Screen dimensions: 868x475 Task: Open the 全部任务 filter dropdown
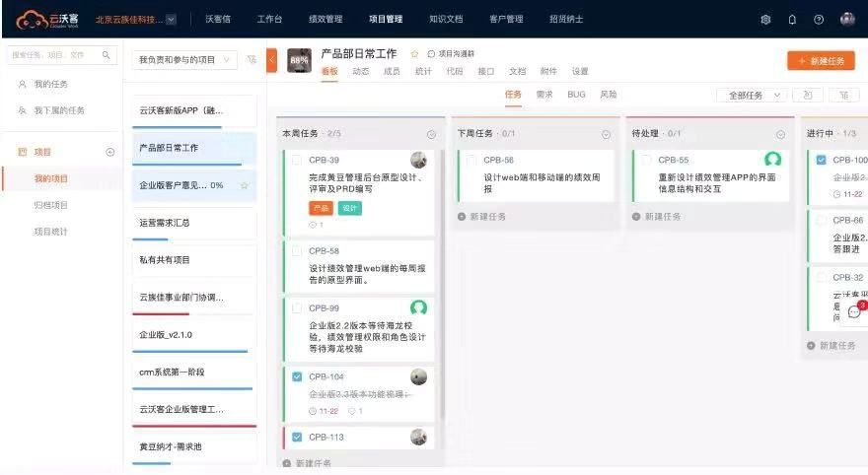coord(751,96)
